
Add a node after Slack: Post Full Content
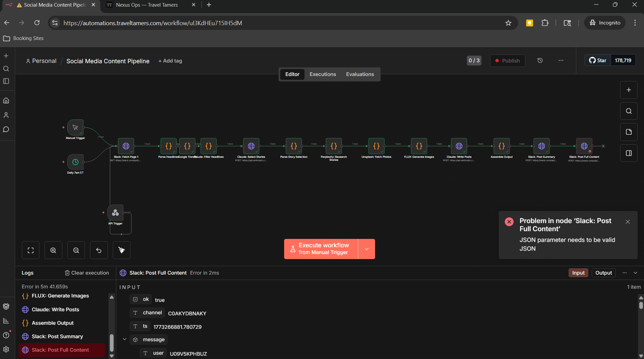pos(603,146)
